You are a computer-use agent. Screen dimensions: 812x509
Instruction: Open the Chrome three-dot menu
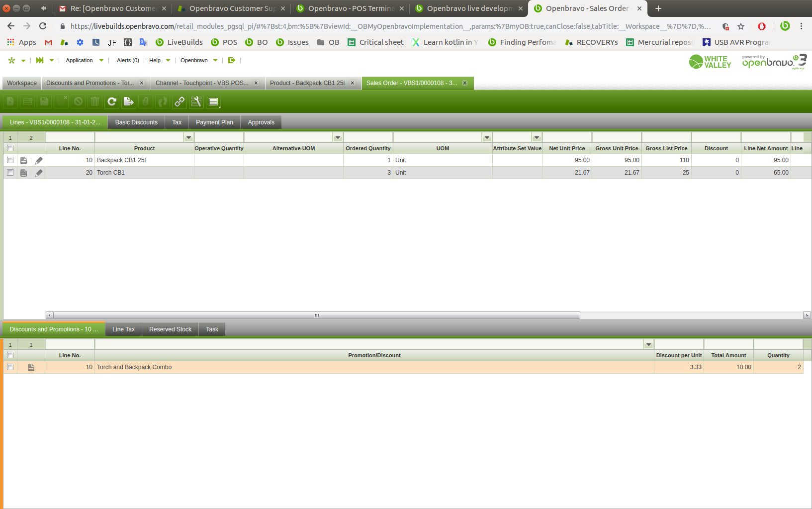801,26
